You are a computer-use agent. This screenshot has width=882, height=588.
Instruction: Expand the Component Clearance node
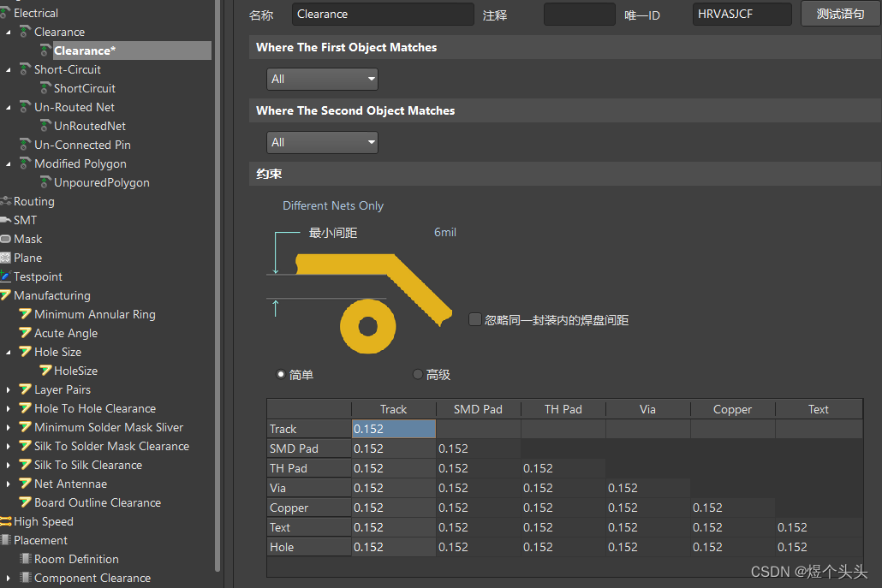pos(8,578)
